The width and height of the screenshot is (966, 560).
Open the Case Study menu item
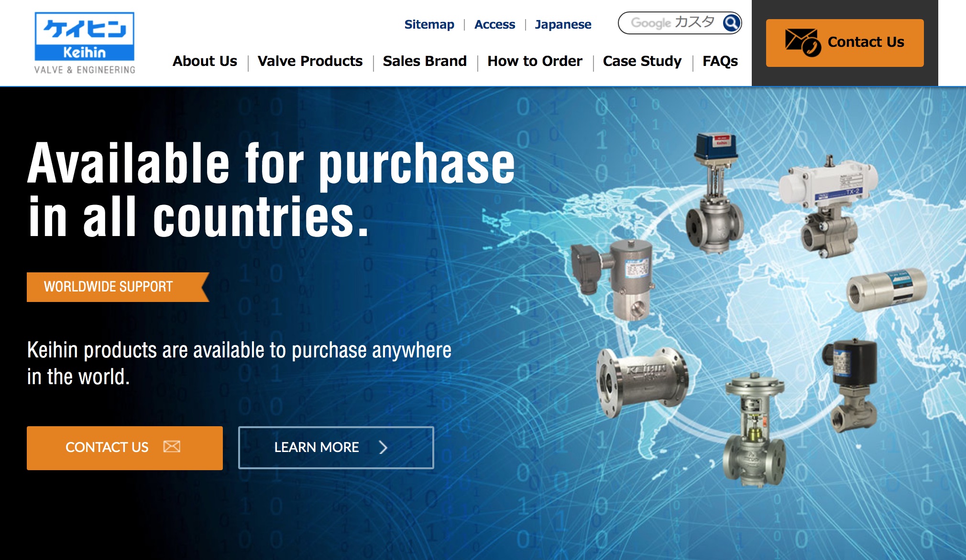point(642,61)
